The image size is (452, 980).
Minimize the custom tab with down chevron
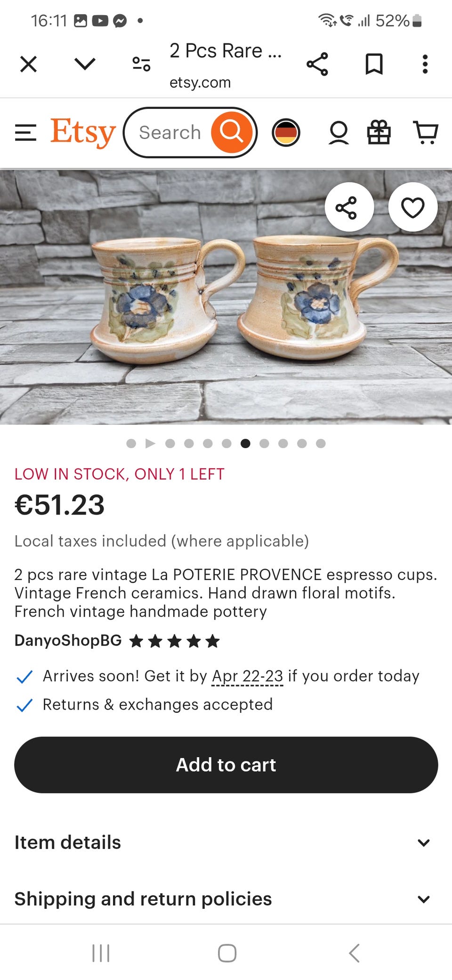coord(85,64)
